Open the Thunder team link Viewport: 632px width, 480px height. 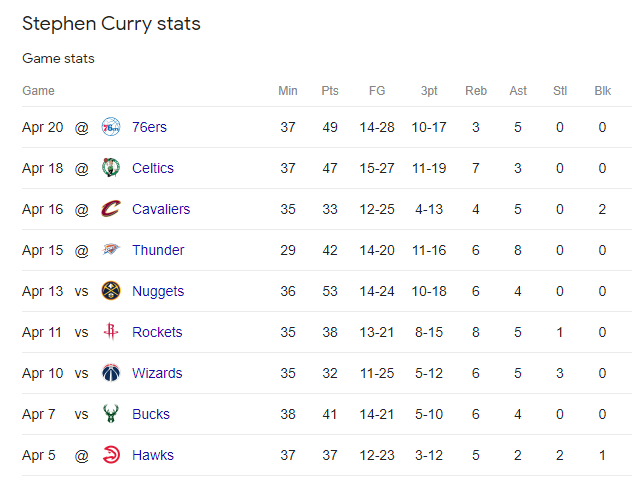158,250
